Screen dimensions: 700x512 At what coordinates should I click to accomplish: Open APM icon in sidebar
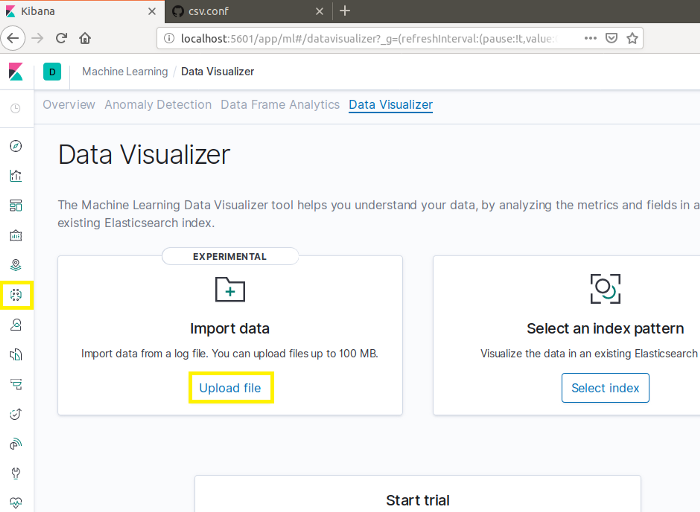click(x=16, y=384)
